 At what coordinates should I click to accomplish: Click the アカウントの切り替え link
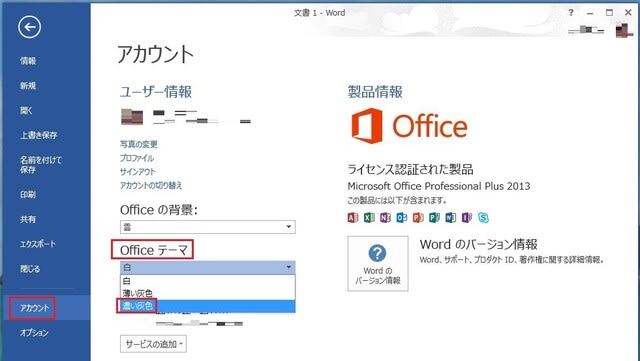151,185
